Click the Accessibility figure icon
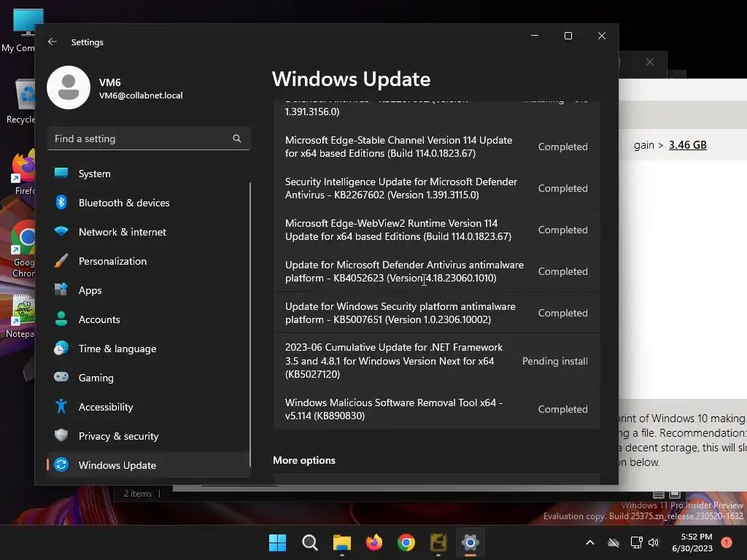Viewport: 747px width, 560px height. 61,406
